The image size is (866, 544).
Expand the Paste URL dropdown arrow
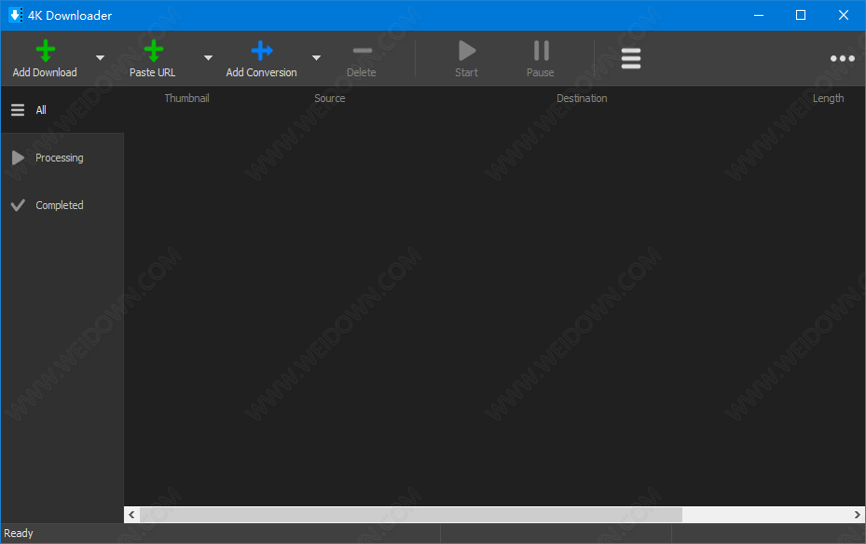[208, 58]
